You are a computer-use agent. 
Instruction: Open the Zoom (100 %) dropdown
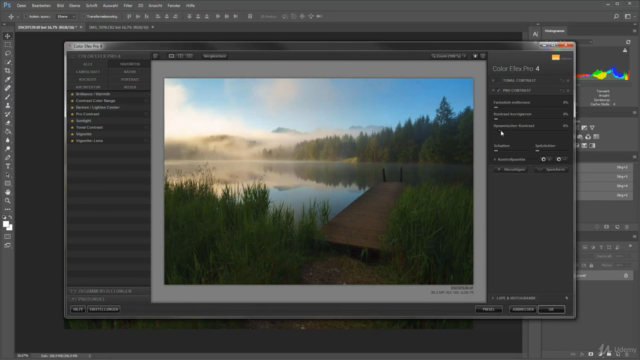[x=449, y=56]
